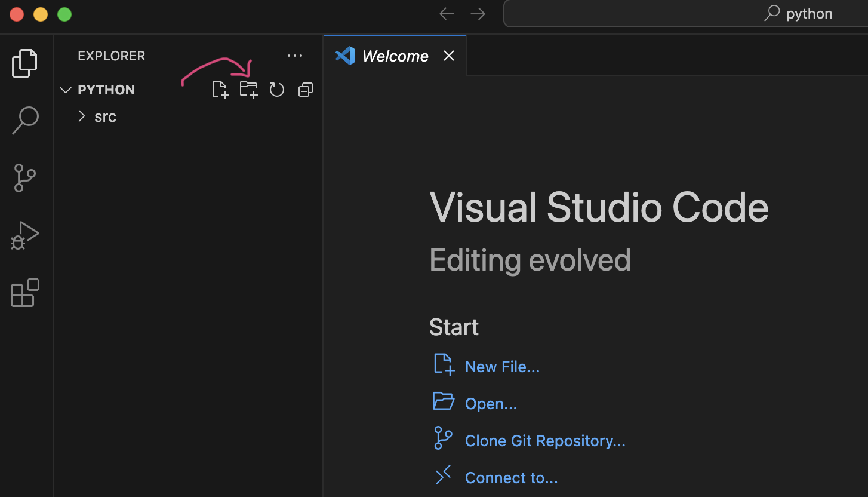Refresh the Explorer file tree
Screen dimensions: 868x497
coord(277,90)
